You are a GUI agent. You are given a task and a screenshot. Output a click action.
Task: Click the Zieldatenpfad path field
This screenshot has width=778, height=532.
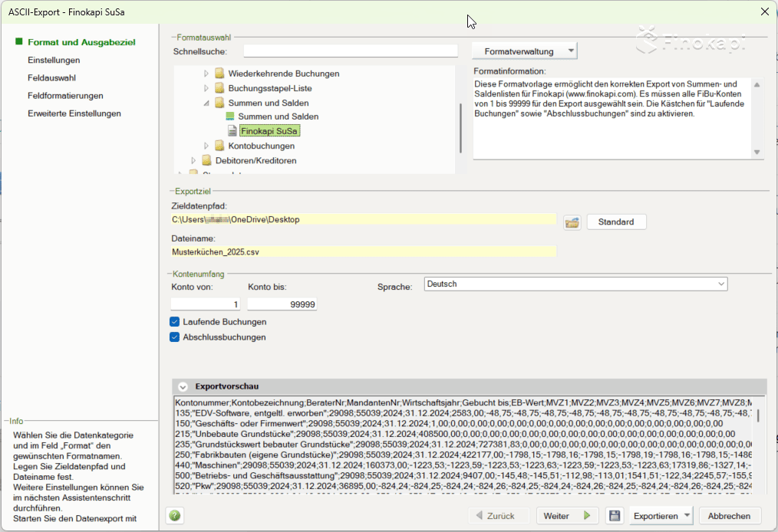(x=363, y=219)
